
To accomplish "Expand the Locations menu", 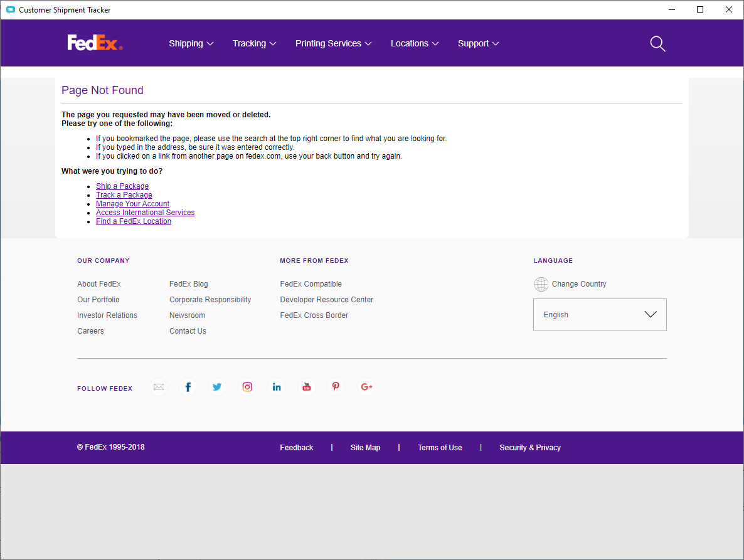I will [x=415, y=44].
